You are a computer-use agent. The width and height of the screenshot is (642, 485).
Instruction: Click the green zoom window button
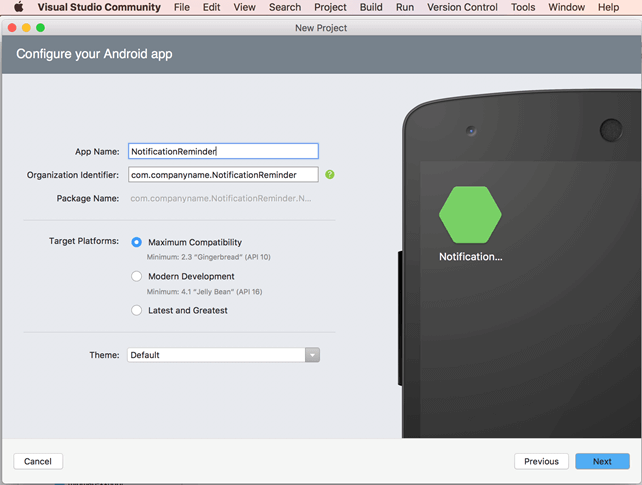pyautogui.click(x=41, y=27)
